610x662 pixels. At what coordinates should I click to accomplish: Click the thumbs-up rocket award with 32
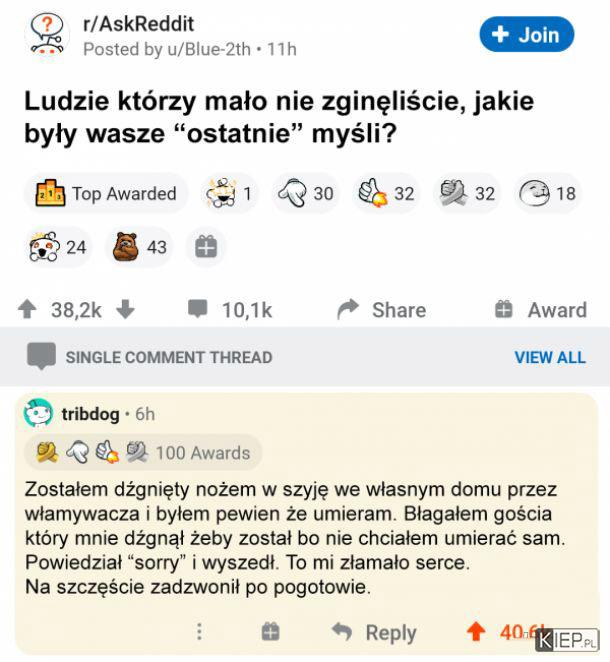pyautogui.click(x=386, y=194)
